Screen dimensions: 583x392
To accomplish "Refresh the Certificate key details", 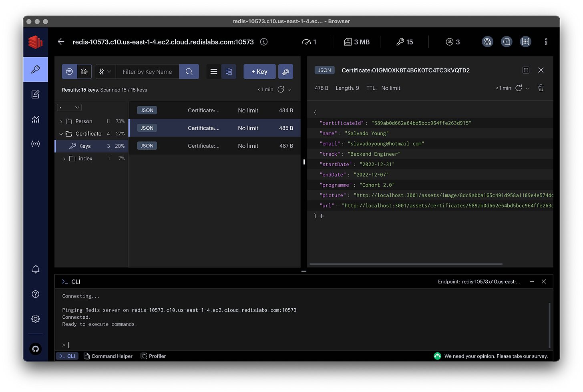I will (519, 88).
